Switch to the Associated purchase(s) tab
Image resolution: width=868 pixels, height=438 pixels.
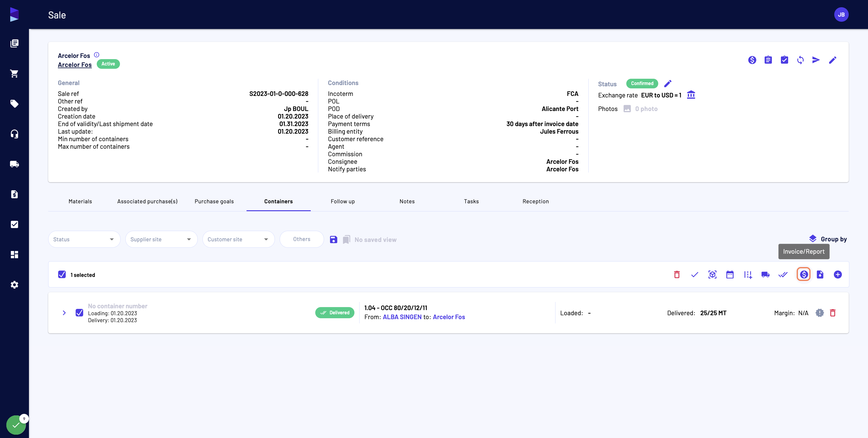click(x=147, y=201)
